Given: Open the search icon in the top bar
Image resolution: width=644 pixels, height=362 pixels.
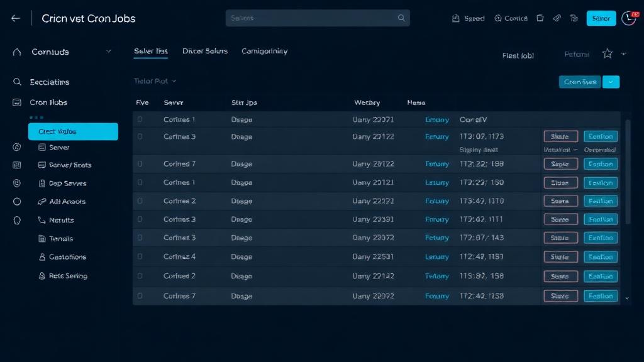Looking at the screenshot, I should [401, 18].
